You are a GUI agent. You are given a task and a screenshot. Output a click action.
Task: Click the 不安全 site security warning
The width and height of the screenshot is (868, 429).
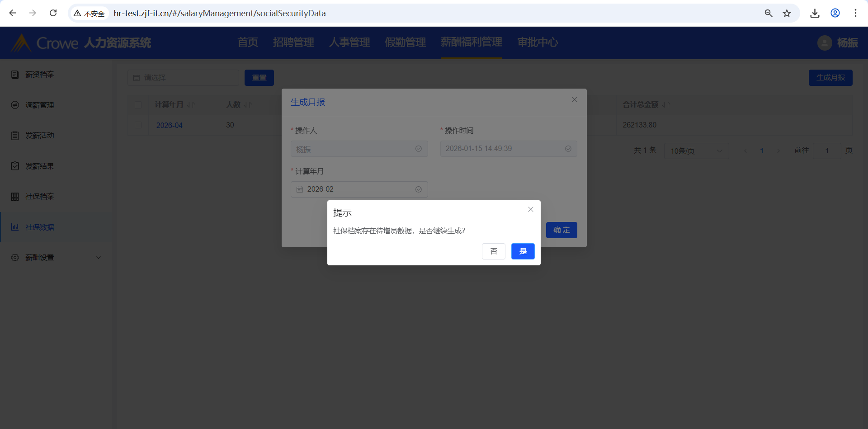89,14
